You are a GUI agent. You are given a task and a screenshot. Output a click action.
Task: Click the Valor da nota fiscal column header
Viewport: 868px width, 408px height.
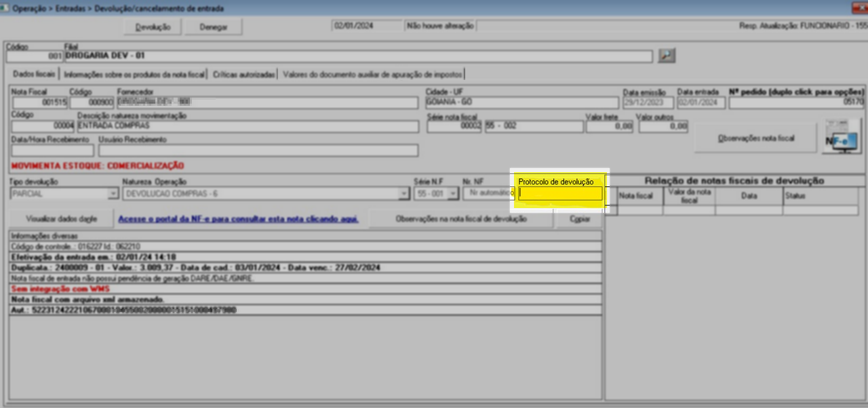pos(689,195)
